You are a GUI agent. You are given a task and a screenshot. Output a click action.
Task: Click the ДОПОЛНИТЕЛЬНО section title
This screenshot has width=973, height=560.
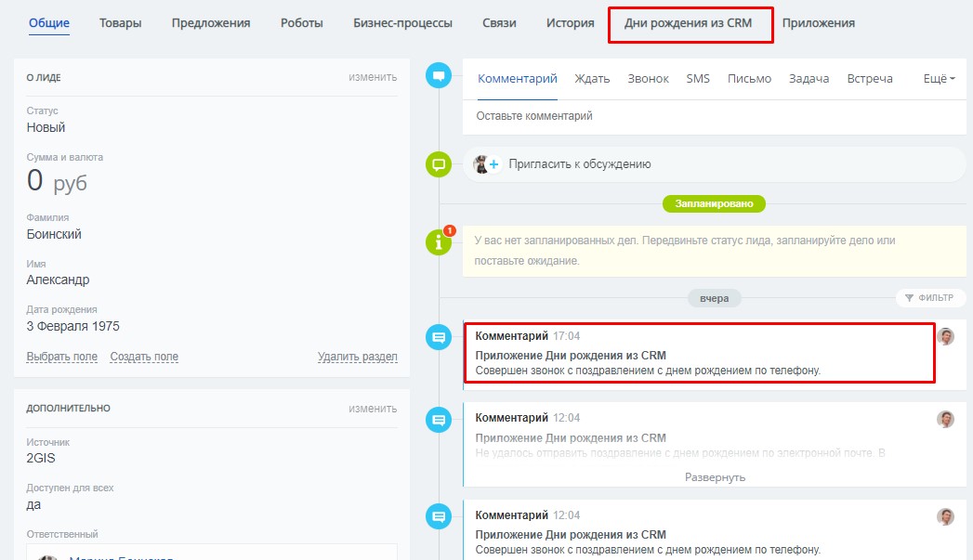(68, 408)
